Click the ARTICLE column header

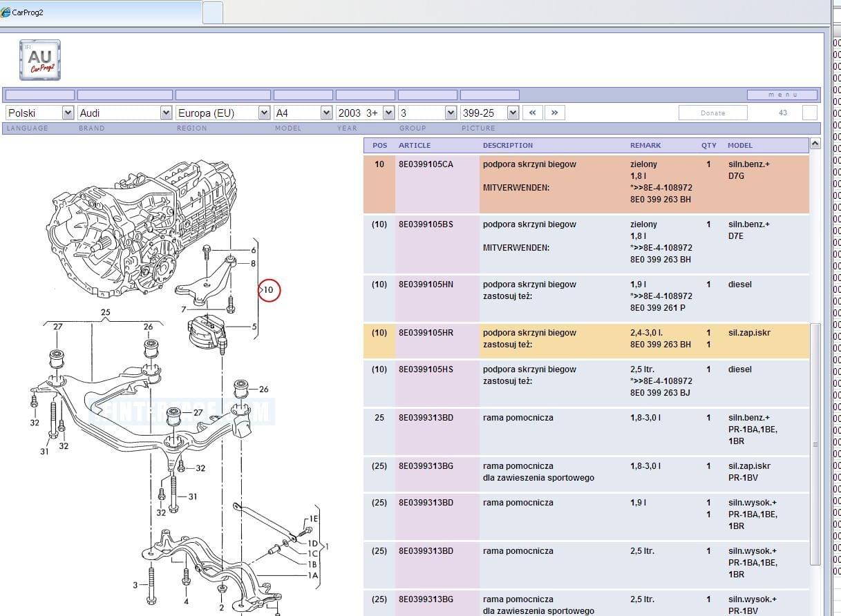point(415,146)
